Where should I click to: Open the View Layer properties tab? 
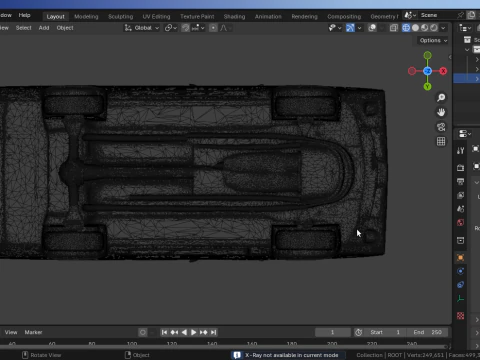tap(460, 195)
